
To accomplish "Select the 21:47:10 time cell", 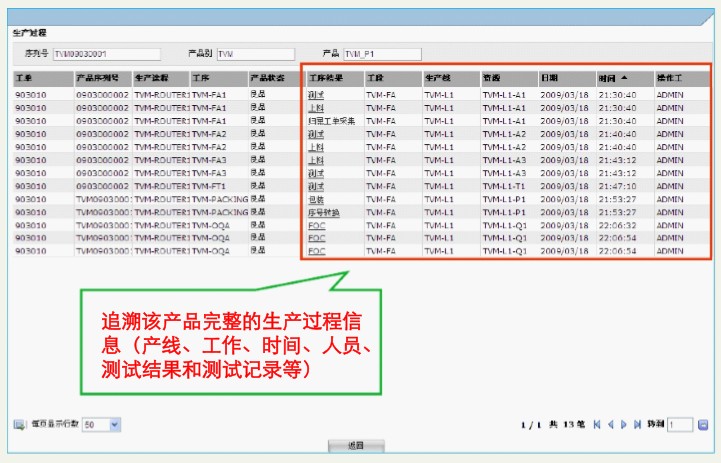I will click(617, 187).
